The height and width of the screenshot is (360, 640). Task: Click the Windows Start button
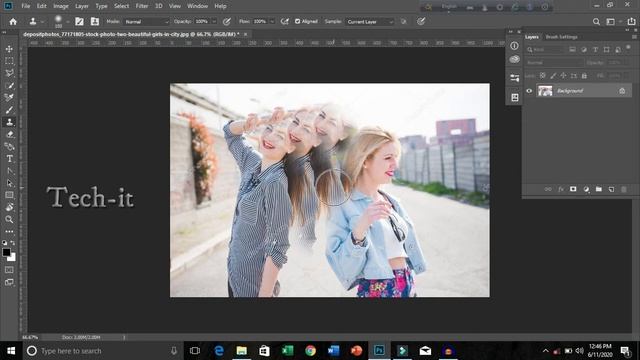(x=11, y=351)
